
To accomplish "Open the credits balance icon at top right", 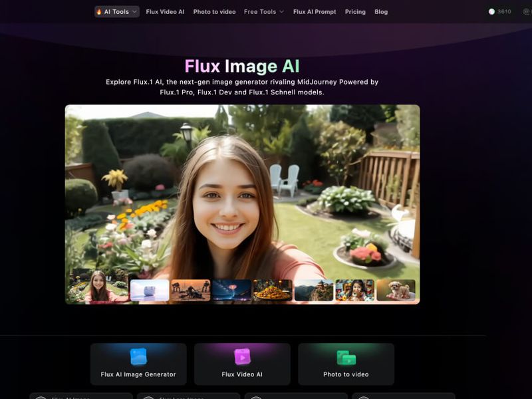I will [492, 11].
